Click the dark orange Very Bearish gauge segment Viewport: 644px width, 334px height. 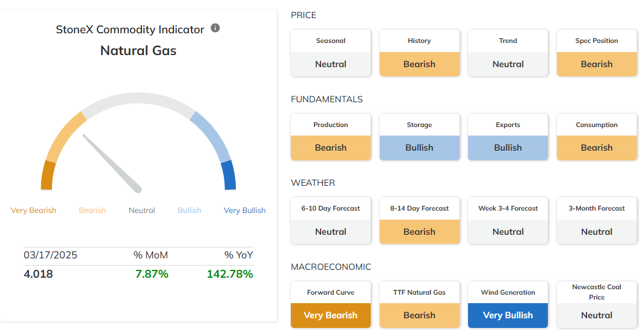click(x=48, y=176)
